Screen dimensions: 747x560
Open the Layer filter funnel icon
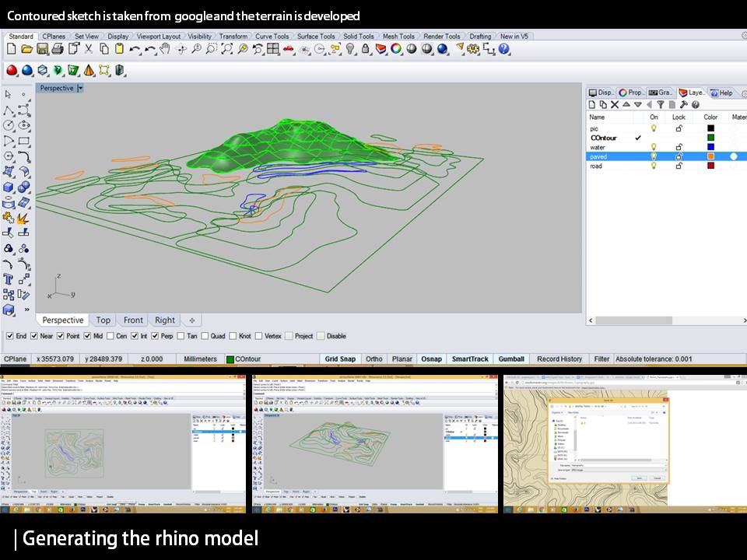coord(662,104)
